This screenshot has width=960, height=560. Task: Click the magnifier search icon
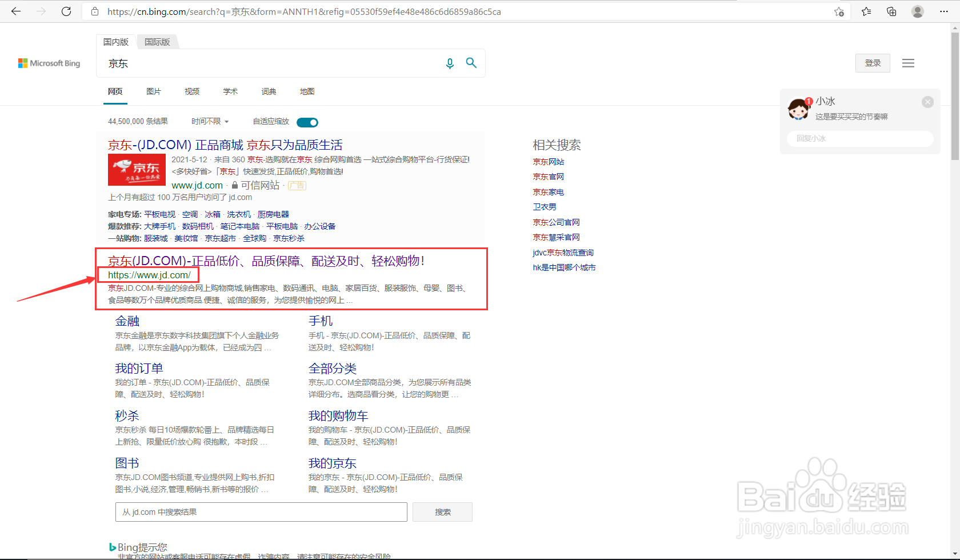[471, 63]
